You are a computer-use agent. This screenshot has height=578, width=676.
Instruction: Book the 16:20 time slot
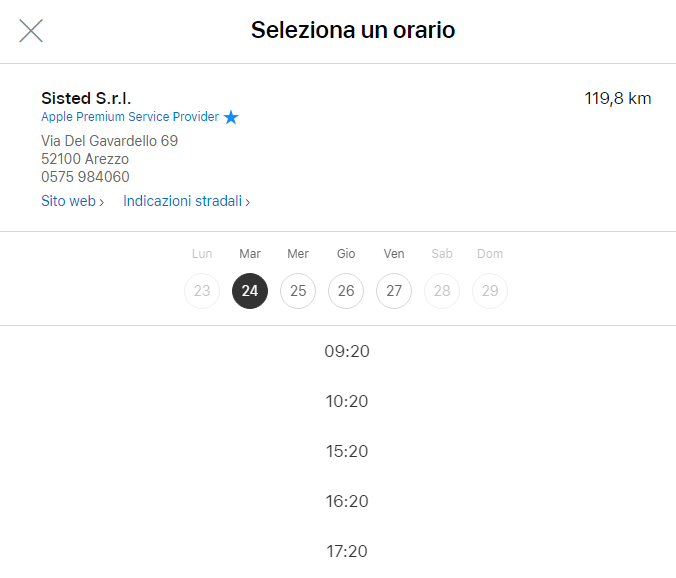pos(347,502)
